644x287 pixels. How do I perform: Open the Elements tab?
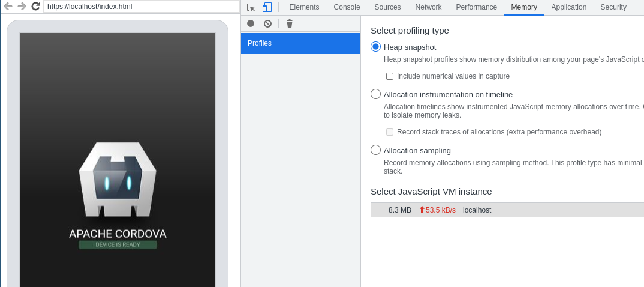[304, 7]
